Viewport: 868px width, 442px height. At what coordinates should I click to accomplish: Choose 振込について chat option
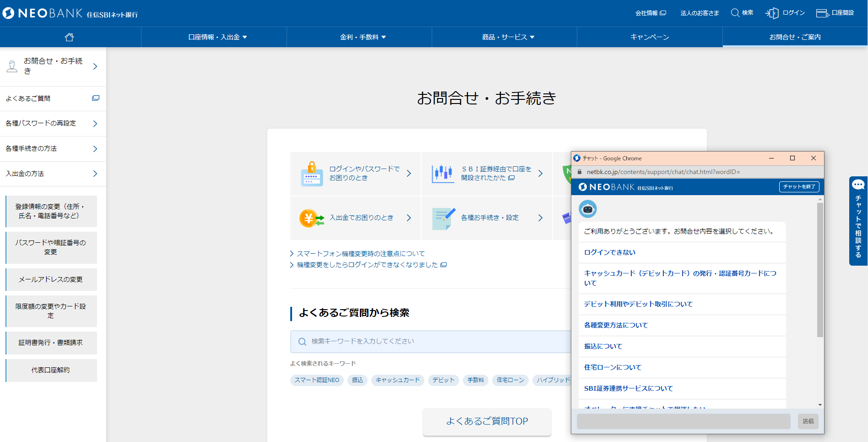pyautogui.click(x=682, y=347)
